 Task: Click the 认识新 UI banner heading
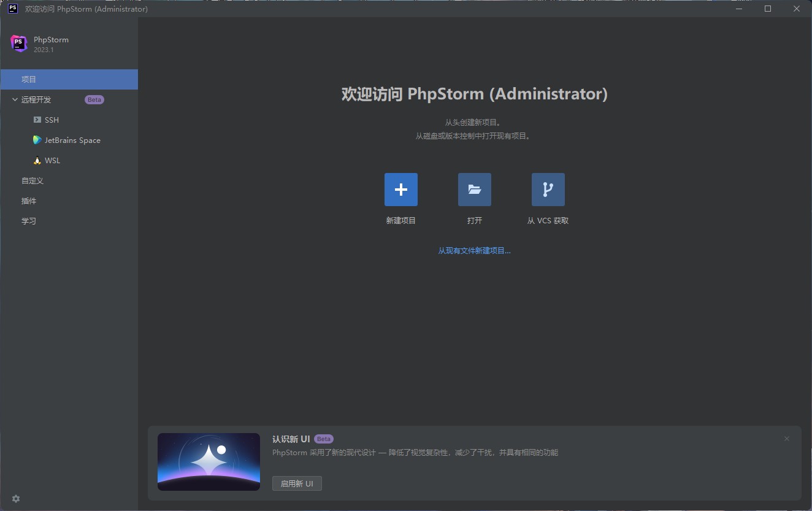pyautogui.click(x=291, y=439)
